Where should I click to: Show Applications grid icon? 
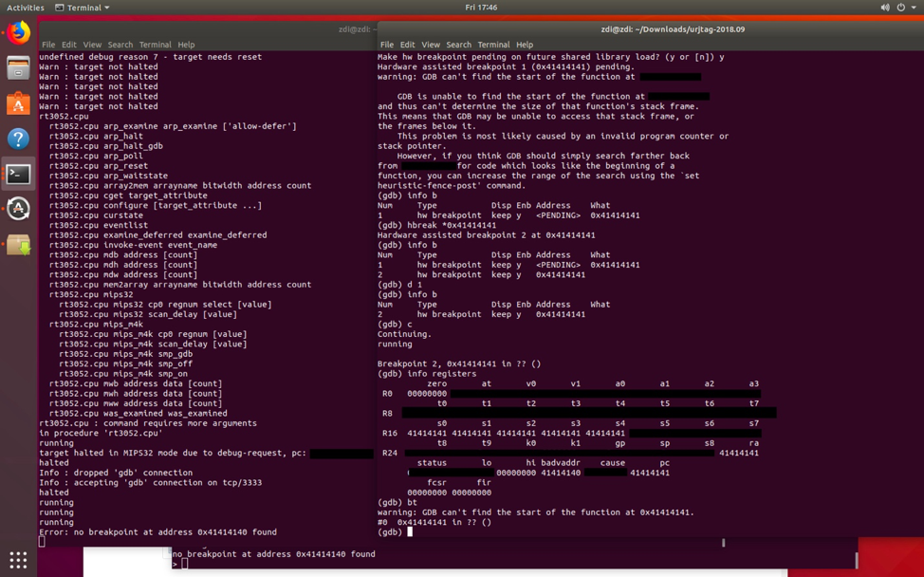pos(18,559)
